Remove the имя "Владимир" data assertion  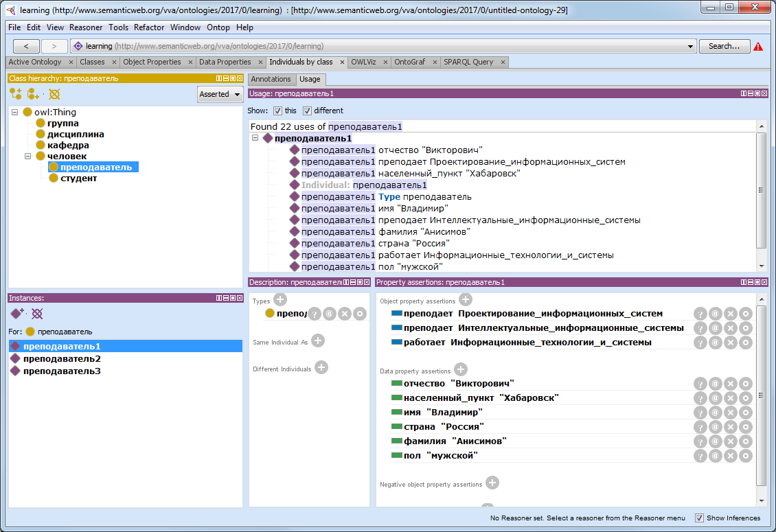(x=731, y=413)
